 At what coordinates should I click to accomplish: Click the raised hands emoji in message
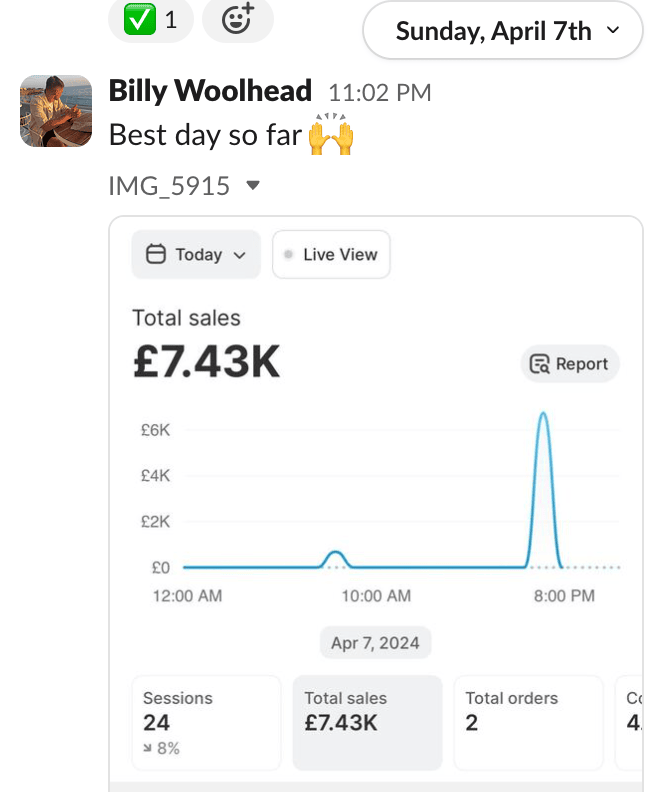[331, 135]
